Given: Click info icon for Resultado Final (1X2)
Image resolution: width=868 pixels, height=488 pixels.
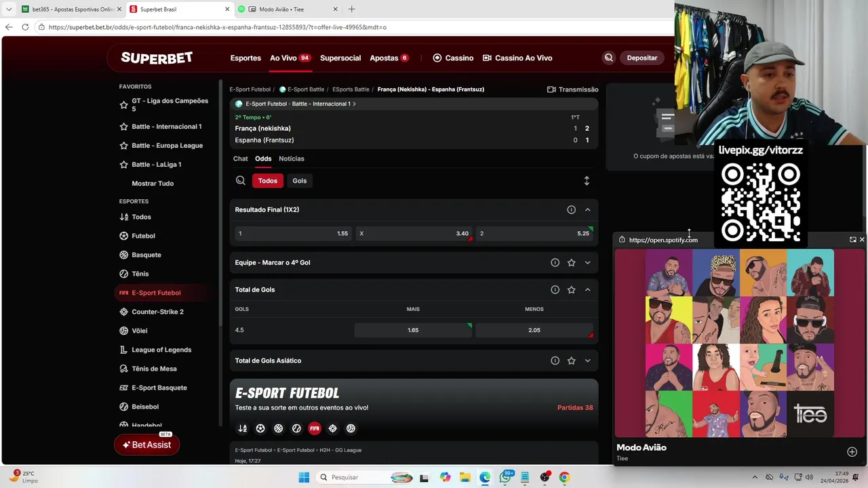Looking at the screenshot, I should coord(571,209).
